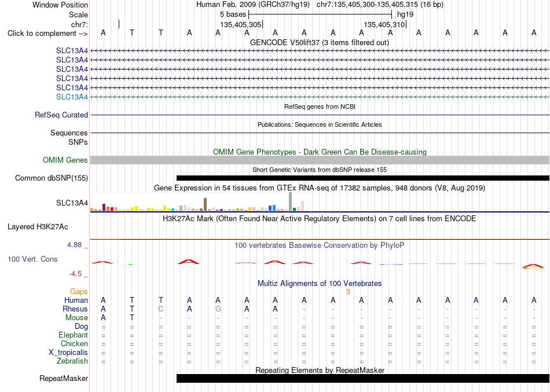Click the Scale track label

[78, 14]
